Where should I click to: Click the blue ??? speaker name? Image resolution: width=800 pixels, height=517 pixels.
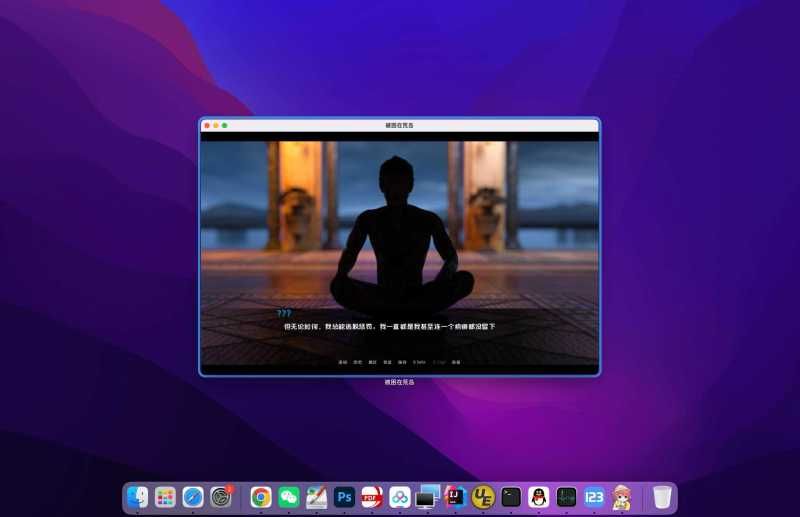coord(284,313)
